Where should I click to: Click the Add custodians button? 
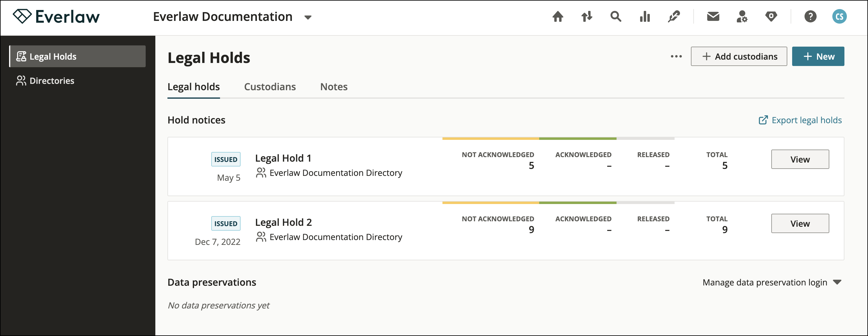[739, 56]
